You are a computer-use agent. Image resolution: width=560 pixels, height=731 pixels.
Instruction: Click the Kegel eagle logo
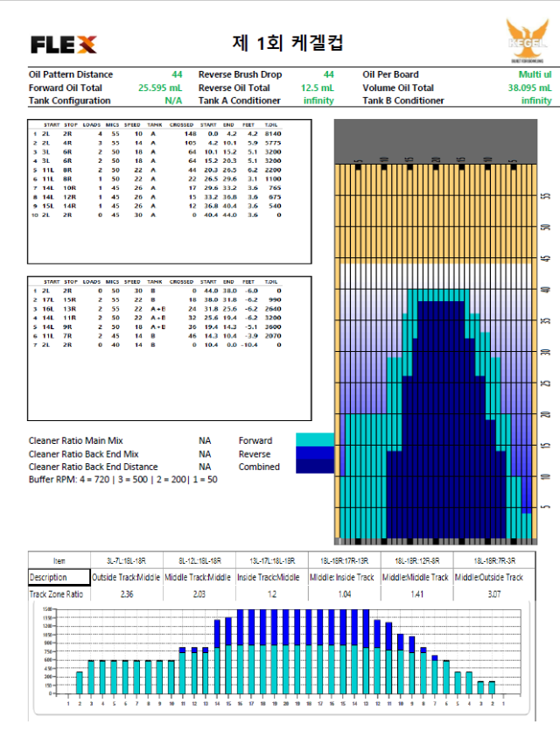coord(526,39)
